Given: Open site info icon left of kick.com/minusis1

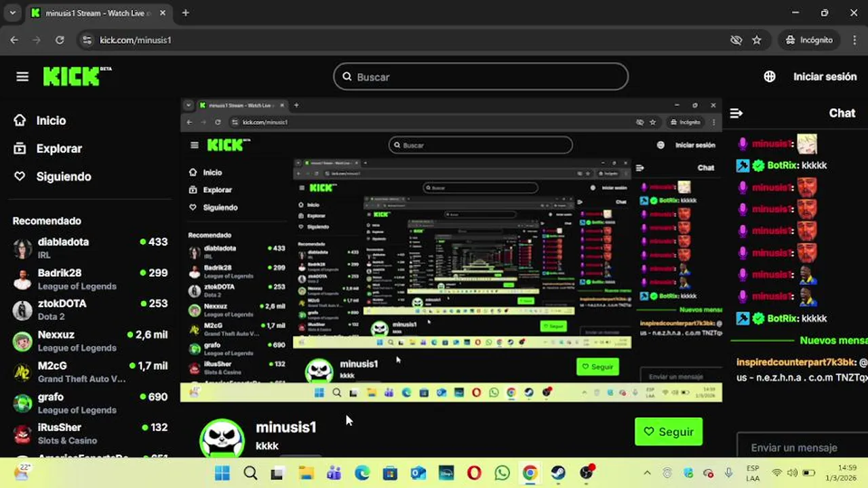Looking at the screenshot, I should click(86, 40).
